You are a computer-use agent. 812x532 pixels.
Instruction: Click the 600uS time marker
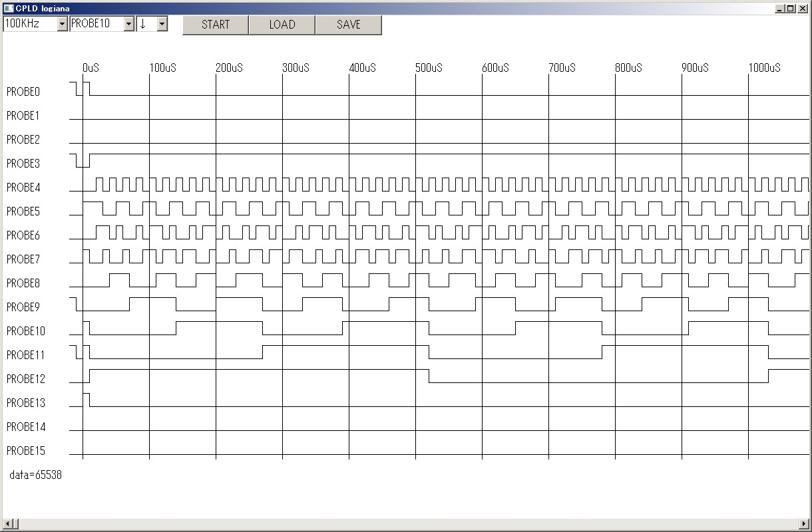pos(496,68)
